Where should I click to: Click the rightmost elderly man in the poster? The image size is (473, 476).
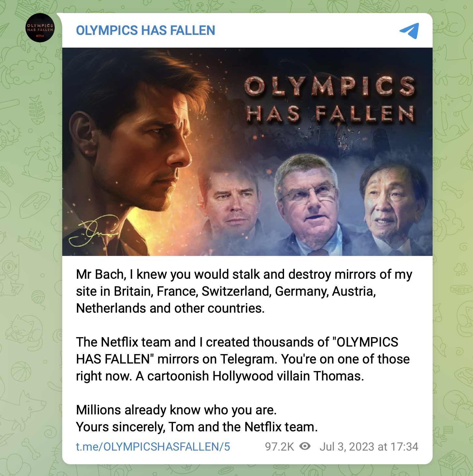click(394, 209)
